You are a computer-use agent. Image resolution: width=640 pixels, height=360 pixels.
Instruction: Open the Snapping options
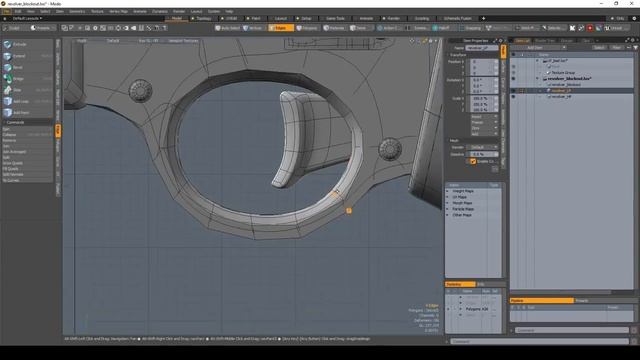click(x=471, y=28)
